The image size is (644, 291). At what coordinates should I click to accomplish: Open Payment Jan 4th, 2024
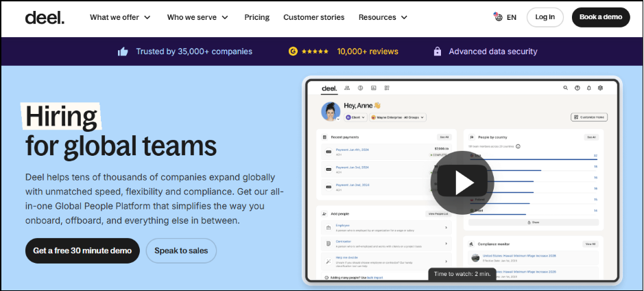[x=353, y=150]
